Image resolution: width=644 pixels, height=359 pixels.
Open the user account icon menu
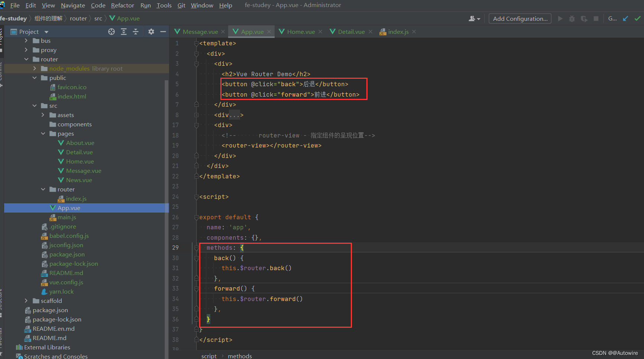(x=474, y=19)
